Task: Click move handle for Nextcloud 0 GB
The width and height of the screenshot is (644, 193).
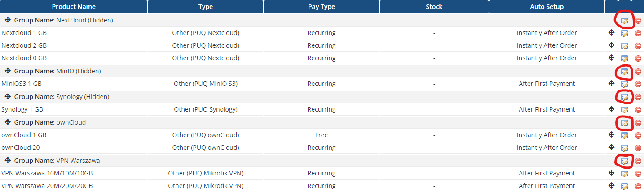Action: (x=611, y=58)
